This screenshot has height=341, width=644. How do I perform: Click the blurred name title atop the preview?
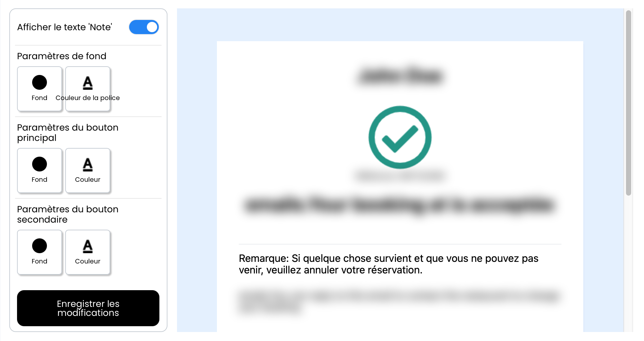400,76
